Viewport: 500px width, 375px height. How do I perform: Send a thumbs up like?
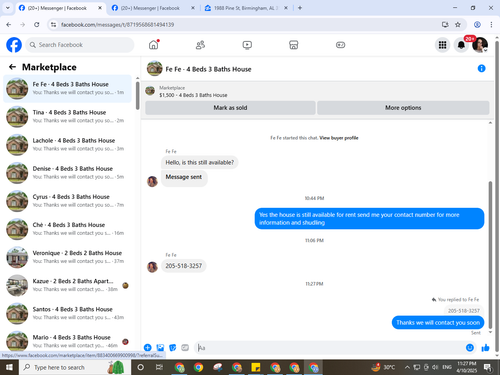(x=486, y=348)
